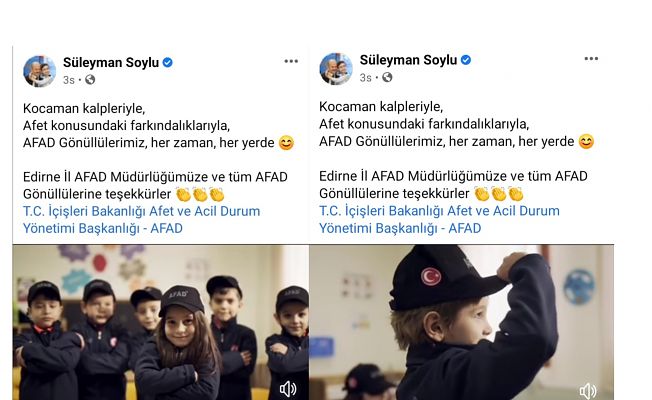
Task: Open Süleyman Soylu name link in left post
Action: (x=111, y=62)
